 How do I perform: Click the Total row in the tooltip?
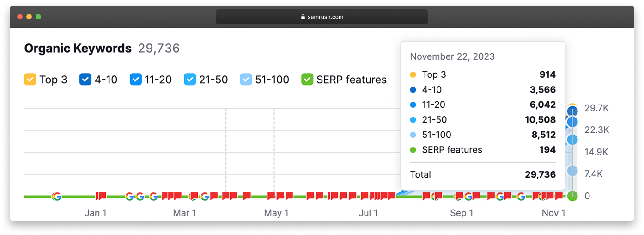pyautogui.click(x=482, y=174)
